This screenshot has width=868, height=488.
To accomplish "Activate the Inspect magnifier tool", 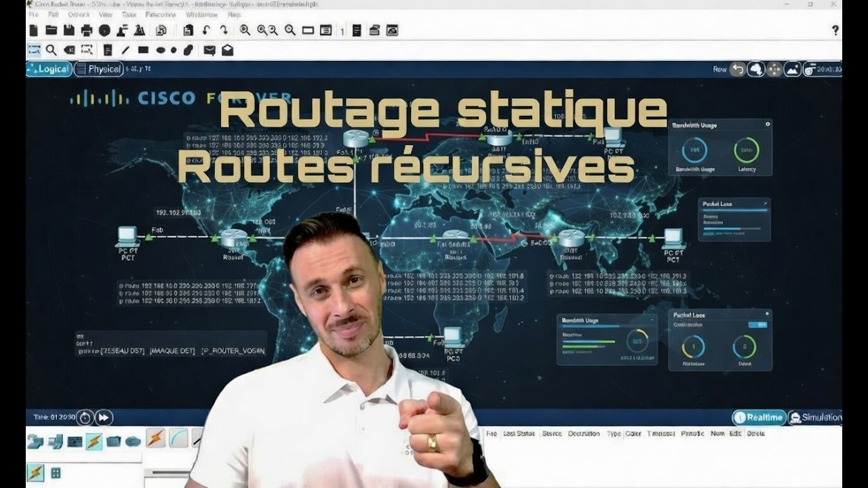I will pyautogui.click(x=51, y=49).
